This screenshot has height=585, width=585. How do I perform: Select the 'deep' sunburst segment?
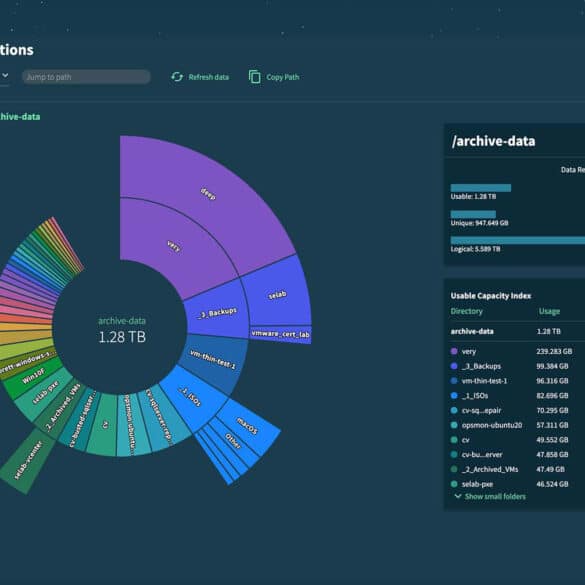pos(208,194)
